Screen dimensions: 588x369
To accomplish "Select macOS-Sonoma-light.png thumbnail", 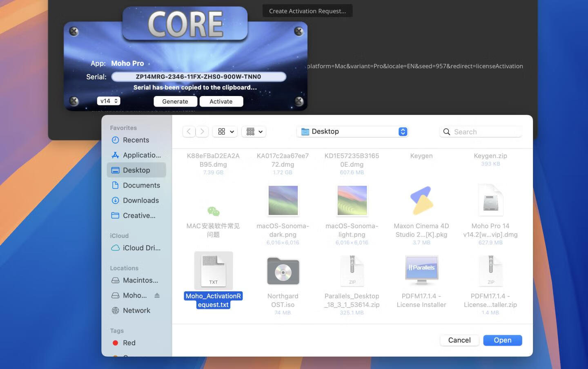I will (x=352, y=201).
